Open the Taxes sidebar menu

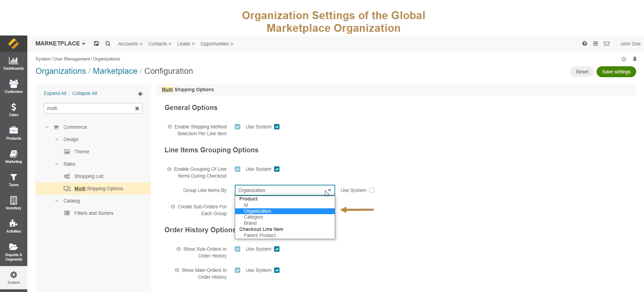(14, 180)
